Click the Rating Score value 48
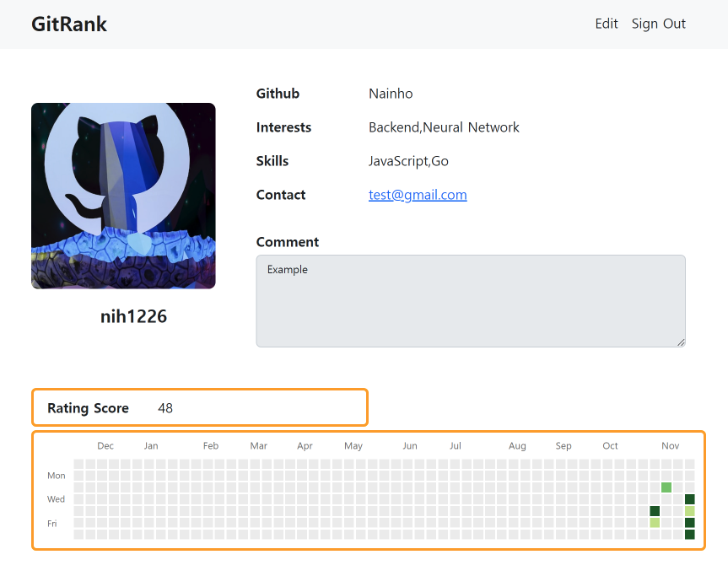The image size is (728, 576). (x=165, y=408)
